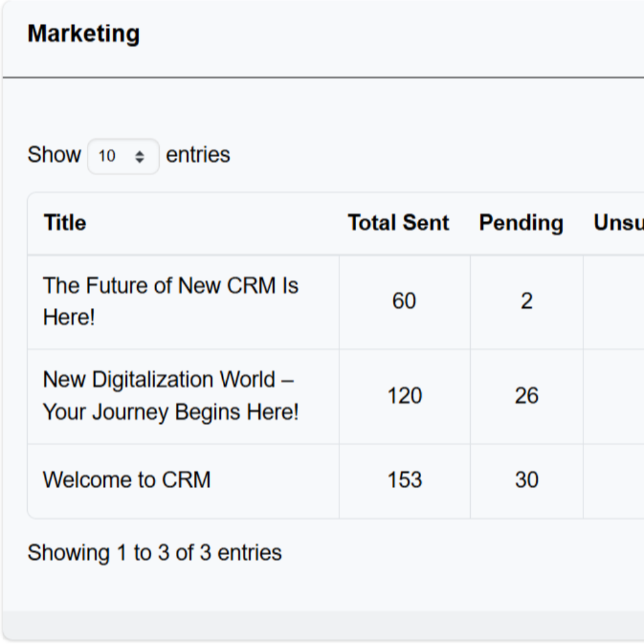Click Pending value 30

pyautogui.click(x=527, y=479)
